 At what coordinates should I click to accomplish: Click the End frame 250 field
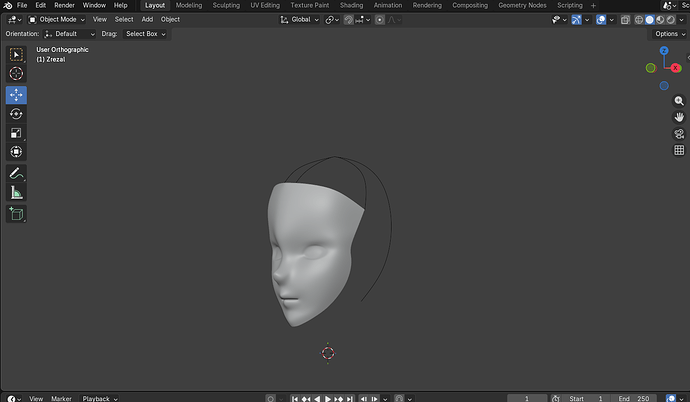(634, 398)
